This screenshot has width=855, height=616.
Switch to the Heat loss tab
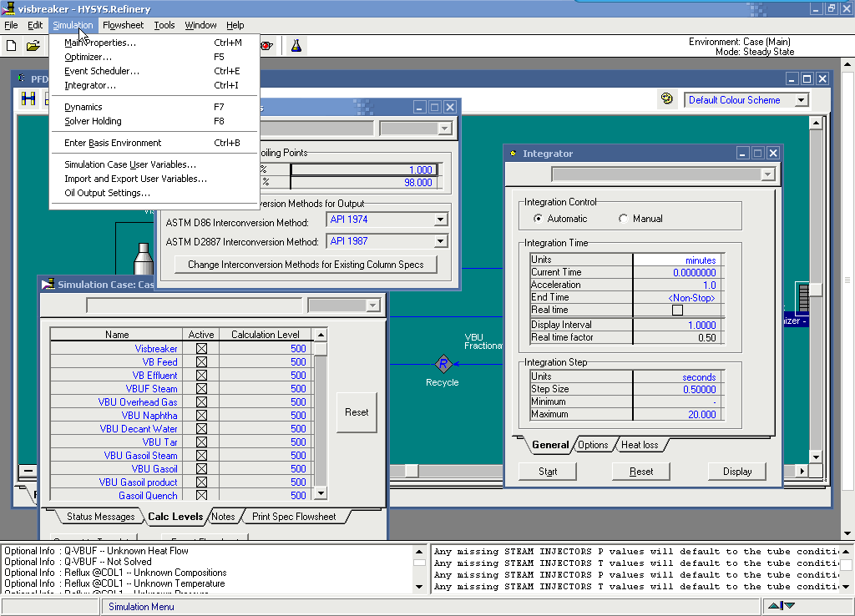(640, 445)
